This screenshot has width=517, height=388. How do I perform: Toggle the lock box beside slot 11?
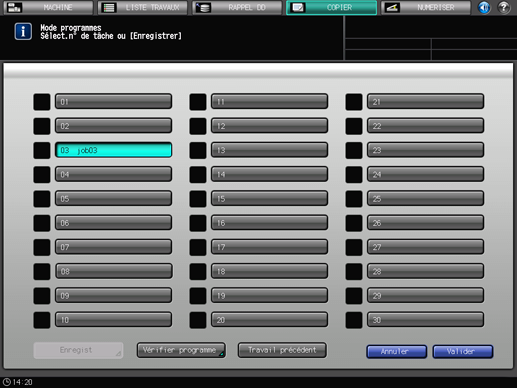[x=198, y=102]
